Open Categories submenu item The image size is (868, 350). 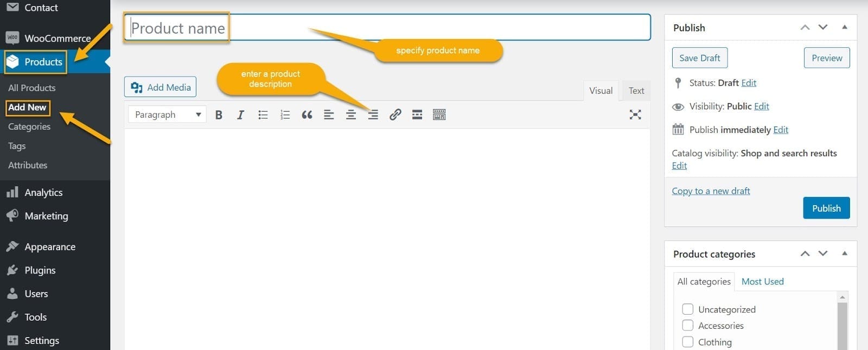tap(29, 126)
